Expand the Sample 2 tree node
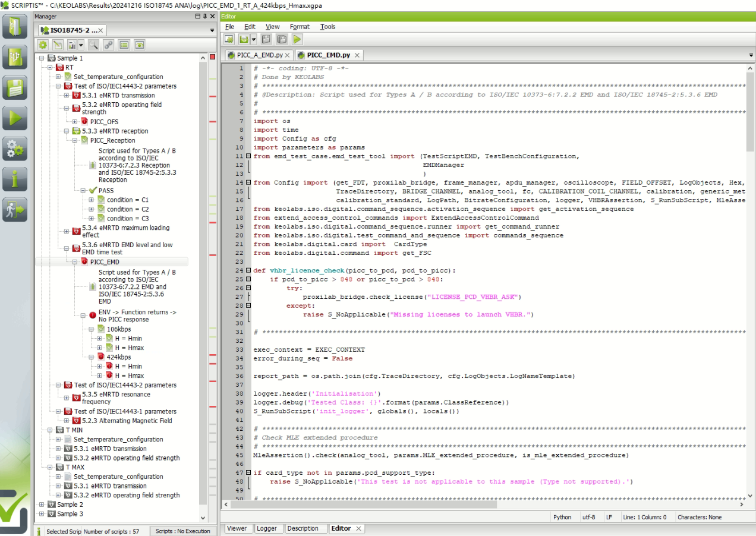Screen dimensions: 756x536 pyautogui.click(x=42, y=505)
